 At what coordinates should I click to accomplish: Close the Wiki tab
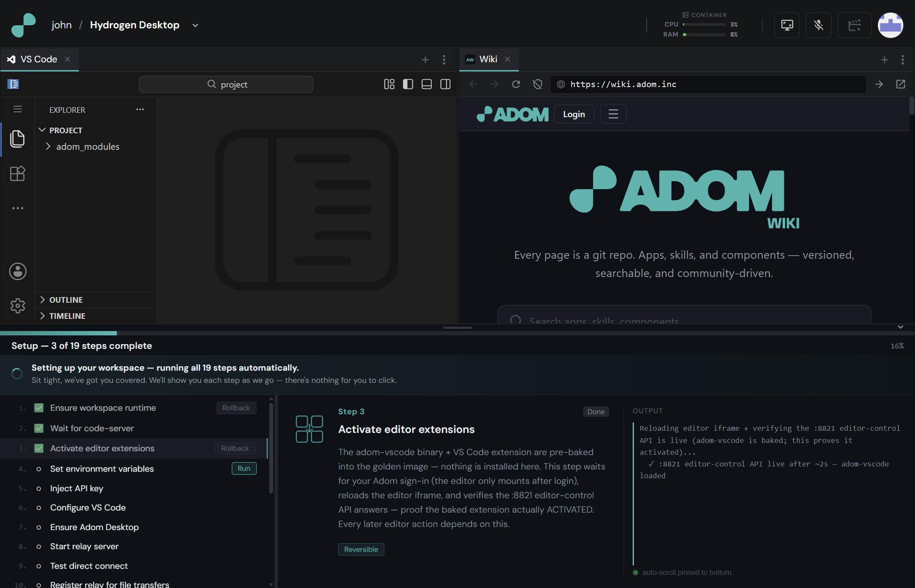tap(508, 59)
